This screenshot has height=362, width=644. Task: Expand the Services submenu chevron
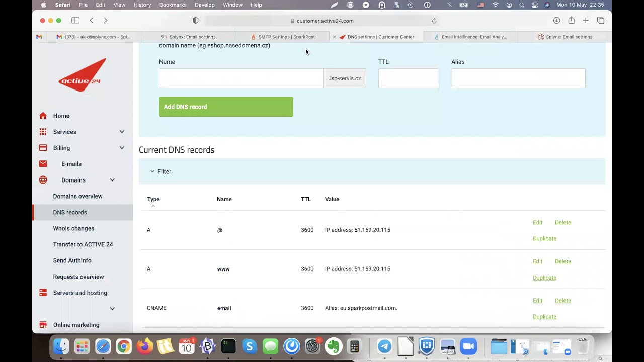(122, 132)
